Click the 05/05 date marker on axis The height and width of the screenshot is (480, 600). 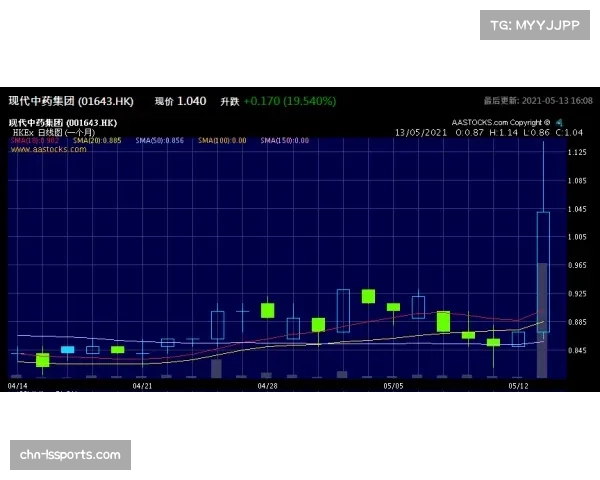click(x=393, y=385)
